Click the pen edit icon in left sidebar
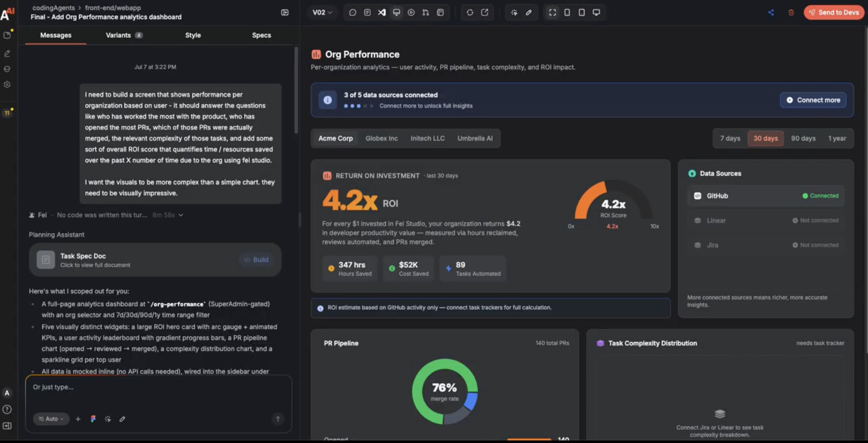 7,54
